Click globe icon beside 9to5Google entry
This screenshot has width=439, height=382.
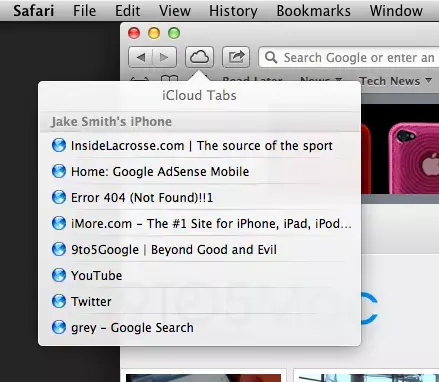59,249
